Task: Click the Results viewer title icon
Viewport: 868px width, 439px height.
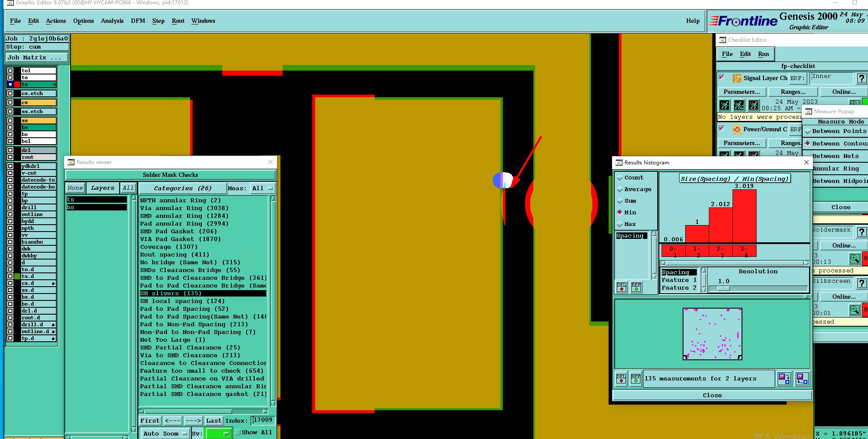Action: coord(71,162)
